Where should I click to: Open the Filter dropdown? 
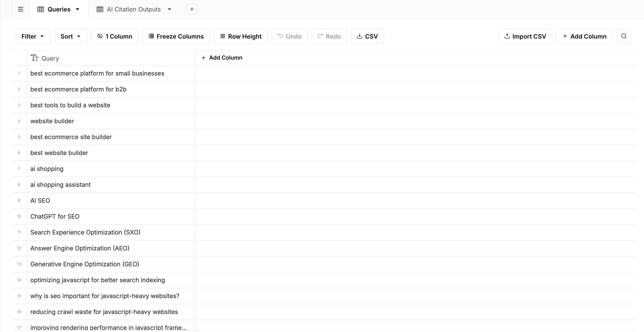(x=33, y=36)
